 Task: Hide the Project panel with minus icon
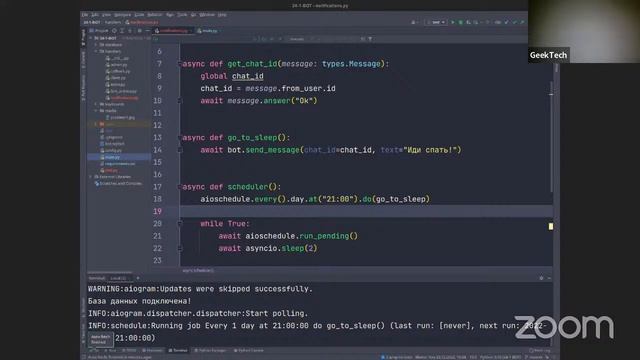[147, 31]
